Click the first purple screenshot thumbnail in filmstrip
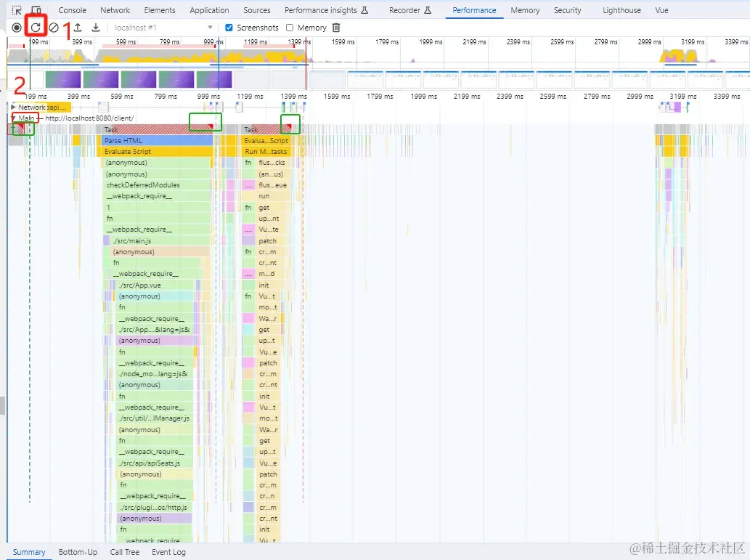This screenshot has width=750, height=560. [63, 79]
